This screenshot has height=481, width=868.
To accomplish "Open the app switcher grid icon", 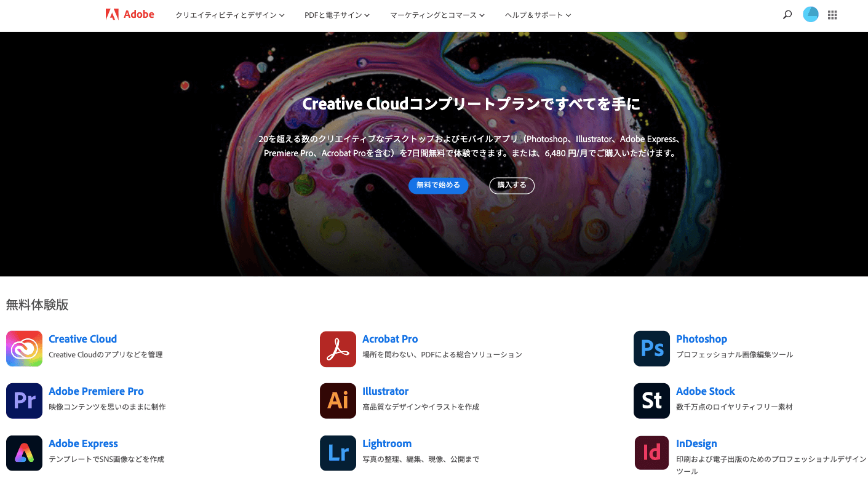I will (x=832, y=15).
